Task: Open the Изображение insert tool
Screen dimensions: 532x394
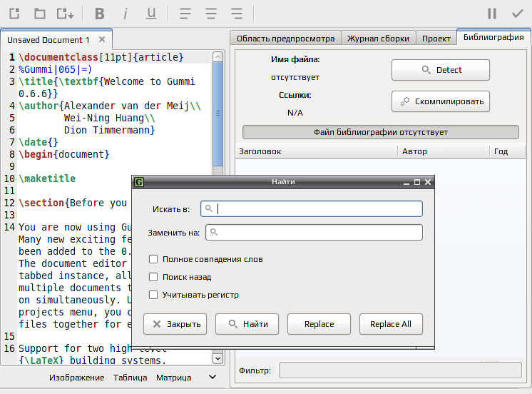Action: point(77,378)
